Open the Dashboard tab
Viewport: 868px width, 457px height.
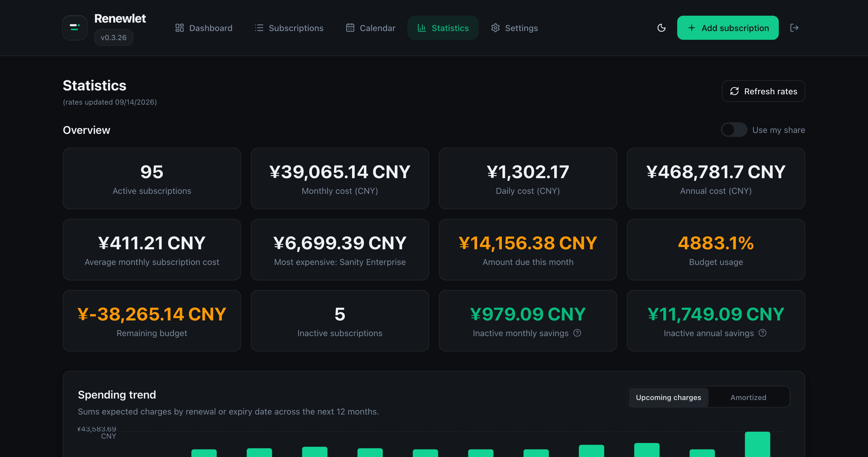[204, 28]
